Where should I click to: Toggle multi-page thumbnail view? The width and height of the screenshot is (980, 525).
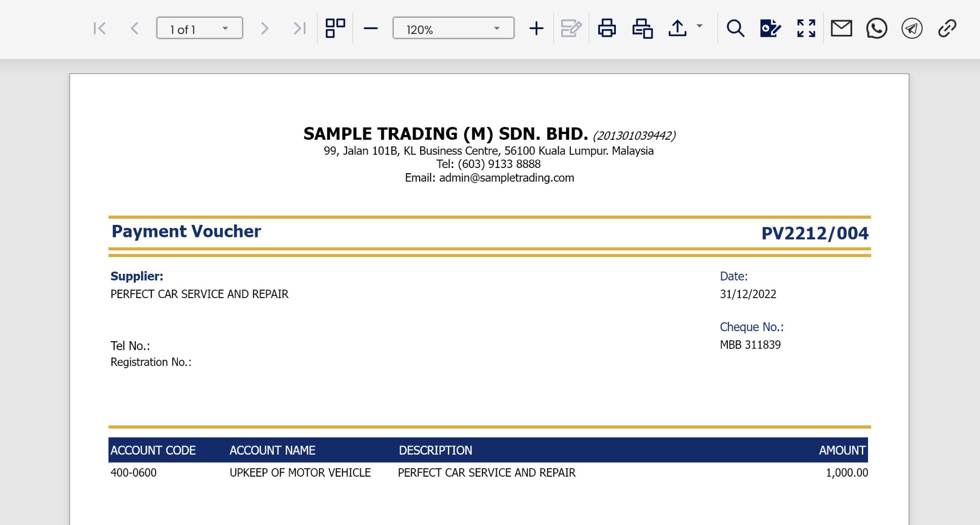pos(335,29)
